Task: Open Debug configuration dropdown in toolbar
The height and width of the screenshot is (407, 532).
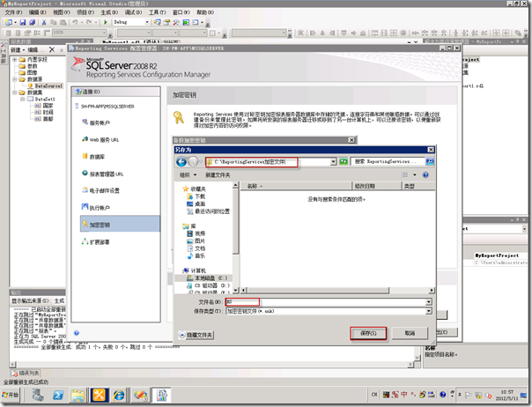Action: point(147,22)
